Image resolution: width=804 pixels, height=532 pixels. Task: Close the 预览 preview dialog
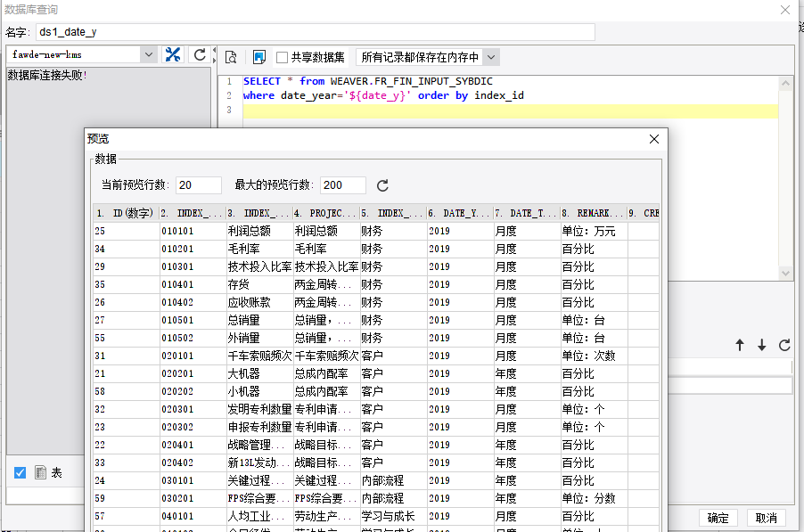(653, 139)
